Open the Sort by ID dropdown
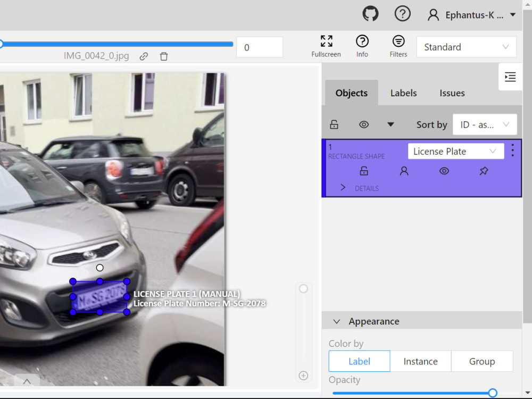Screen dimensions: 532x399 click(484, 124)
